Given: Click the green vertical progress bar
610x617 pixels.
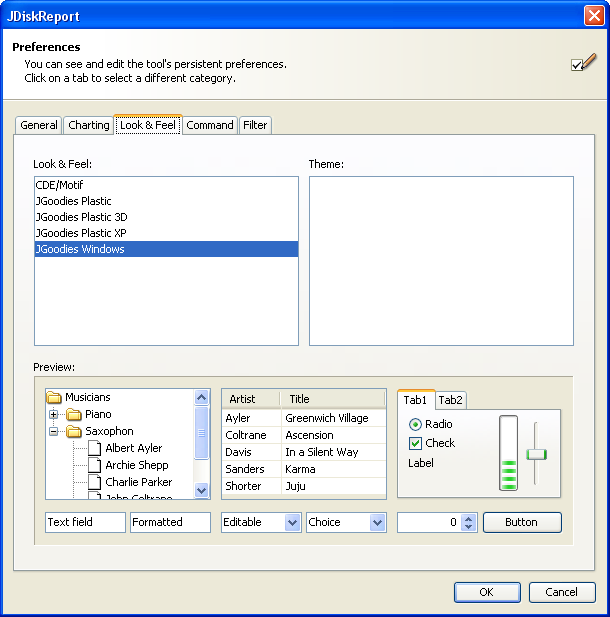Looking at the screenshot, I should point(508,453).
